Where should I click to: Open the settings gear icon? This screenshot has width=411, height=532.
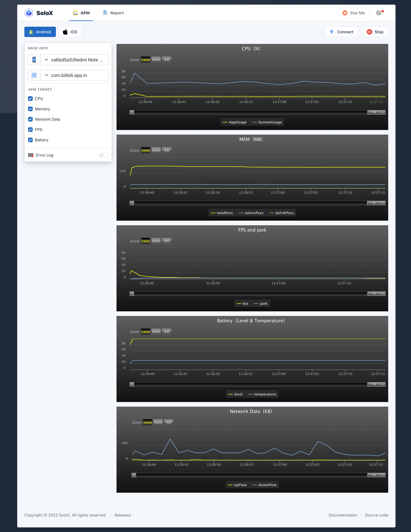(x=378, y=13)
